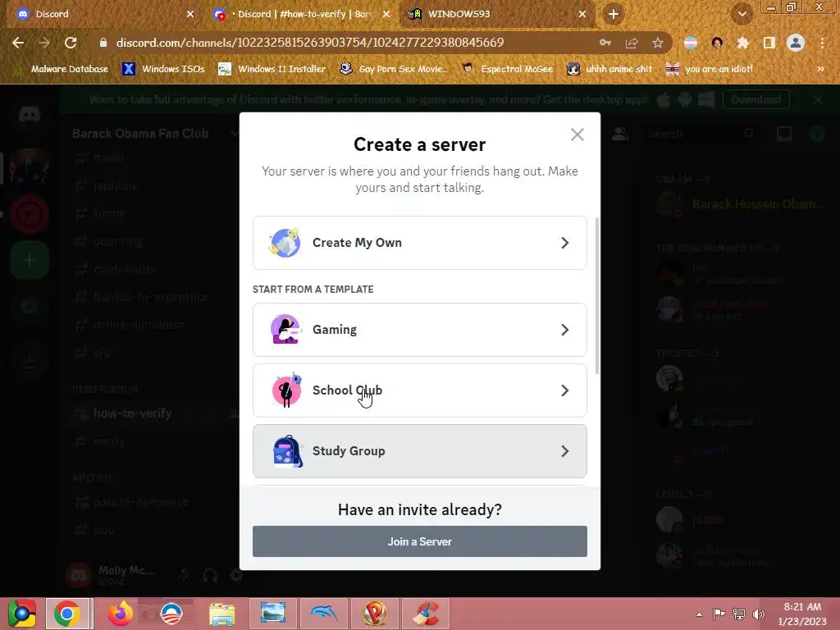Click the Study Group backpack icon
840x630 pixels.
287,451
